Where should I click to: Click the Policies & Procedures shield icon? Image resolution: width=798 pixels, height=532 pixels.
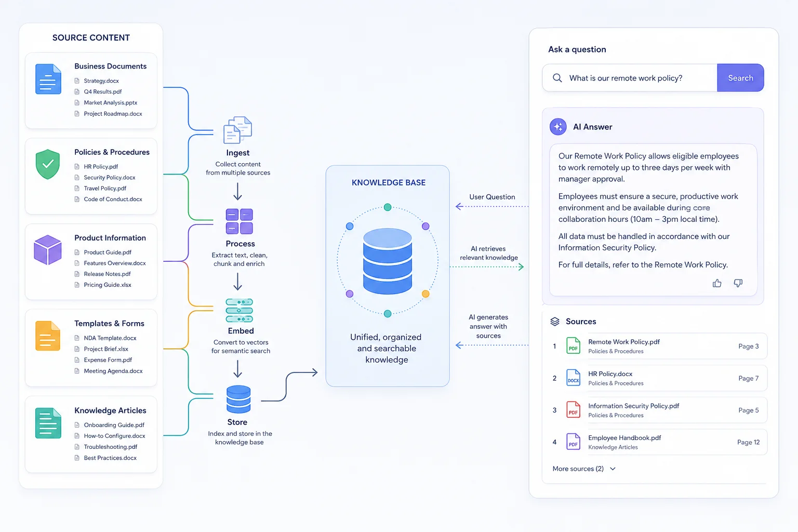[x=48, y=164]
